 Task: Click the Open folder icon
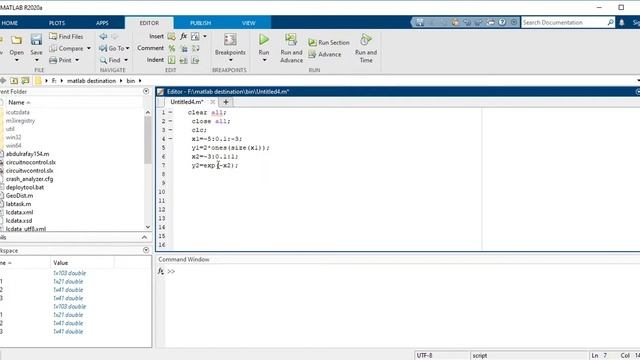tap(16, 40)
